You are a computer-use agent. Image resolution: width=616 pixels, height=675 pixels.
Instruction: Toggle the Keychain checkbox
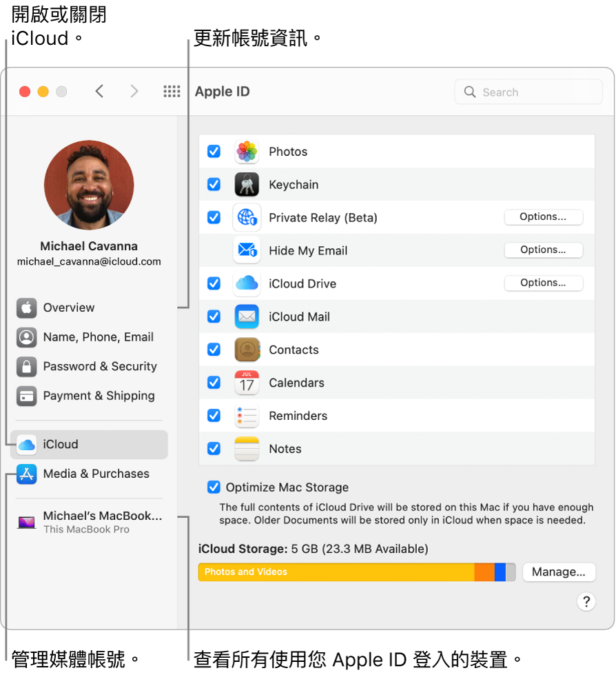[214, 184]
